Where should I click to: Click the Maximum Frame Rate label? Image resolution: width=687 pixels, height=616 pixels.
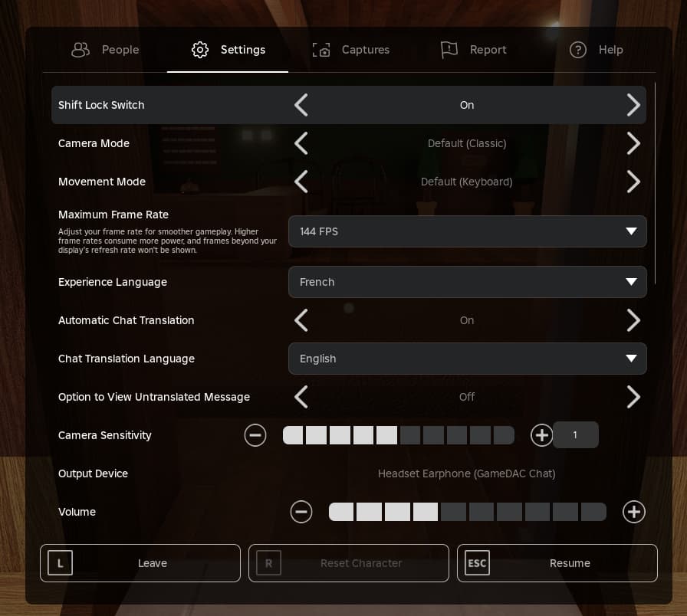click(x=113, y=215)
